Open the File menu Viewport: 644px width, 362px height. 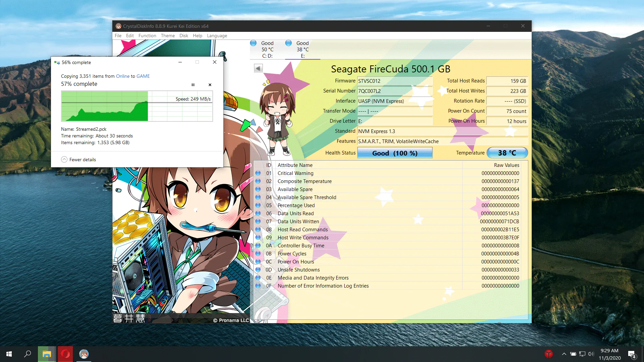[x=118, y=36]
